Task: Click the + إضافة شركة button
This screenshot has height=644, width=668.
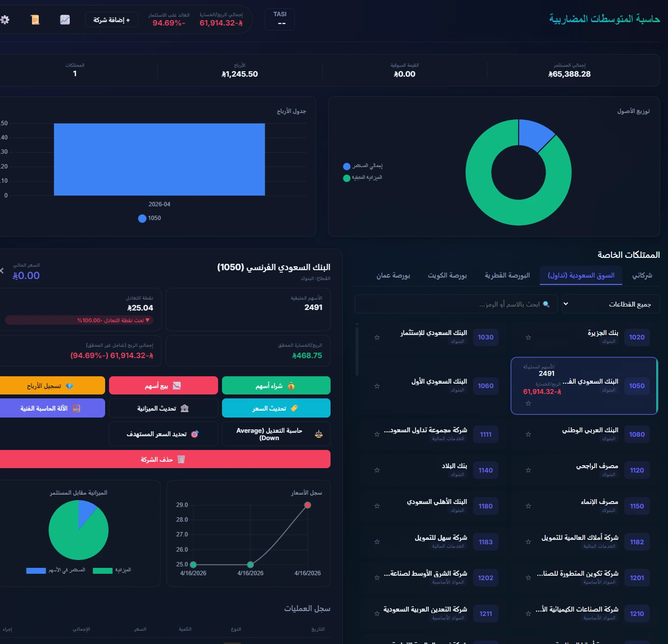Action: pyautogui.click(x=111, y=20)
